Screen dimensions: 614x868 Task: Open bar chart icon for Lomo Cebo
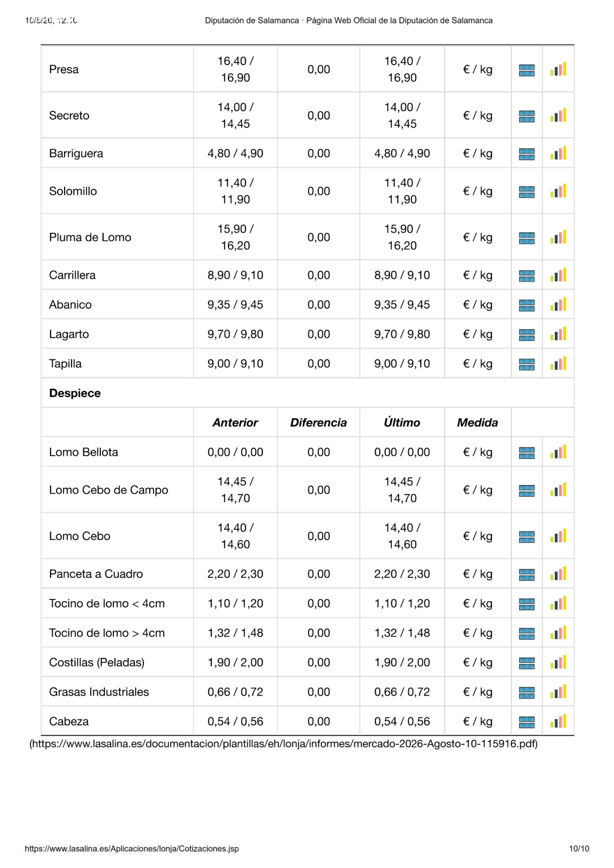pos(558,536)
